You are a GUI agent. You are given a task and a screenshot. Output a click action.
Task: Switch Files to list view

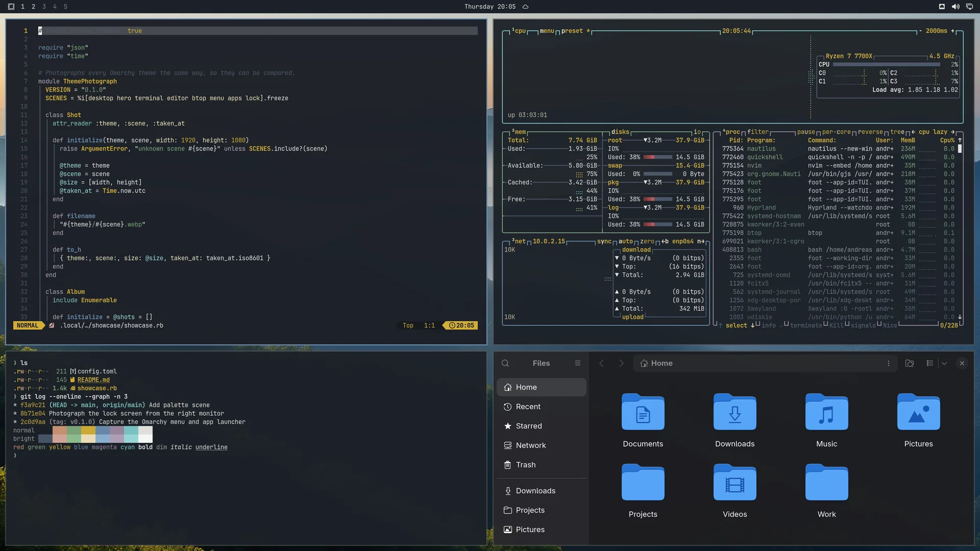[x=930, y=363]
